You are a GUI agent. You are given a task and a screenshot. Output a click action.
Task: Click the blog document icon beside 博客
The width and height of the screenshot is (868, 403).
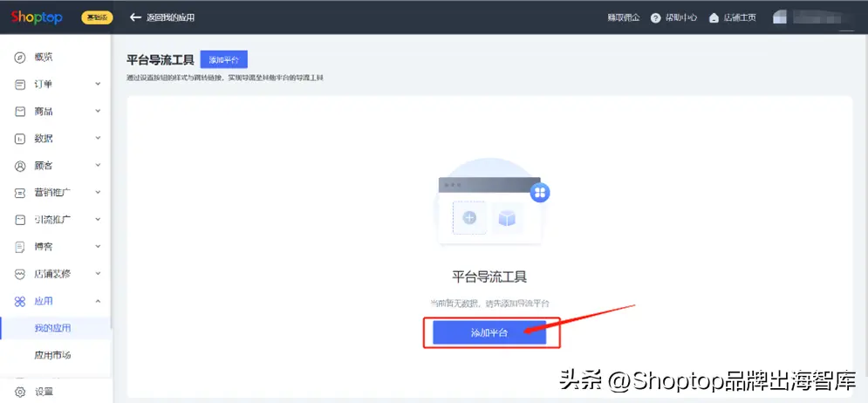[x=20, y=248]
